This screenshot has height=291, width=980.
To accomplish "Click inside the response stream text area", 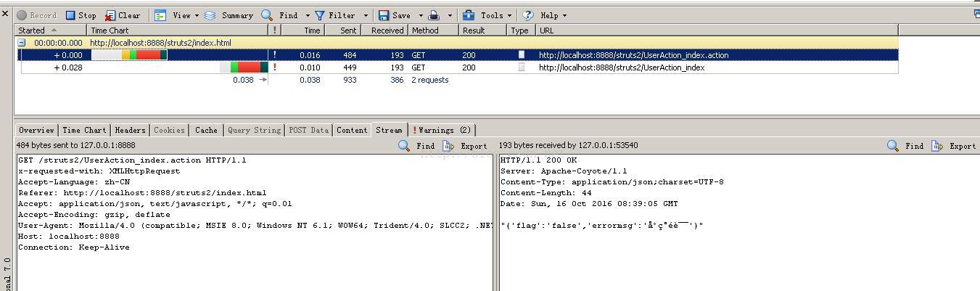I will [738, 222].
